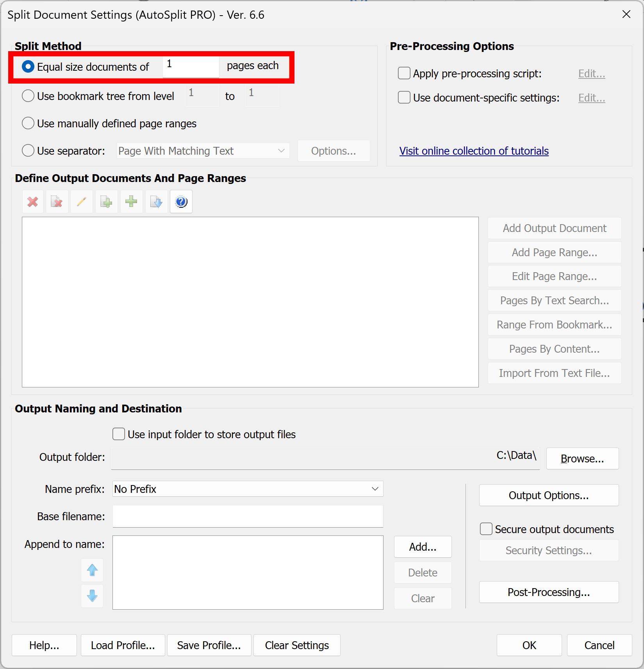Image resolution: width=644 pixels, height=669 pixels.
Task: Click the Append to name list box
Action: click(x=248, y=573)
